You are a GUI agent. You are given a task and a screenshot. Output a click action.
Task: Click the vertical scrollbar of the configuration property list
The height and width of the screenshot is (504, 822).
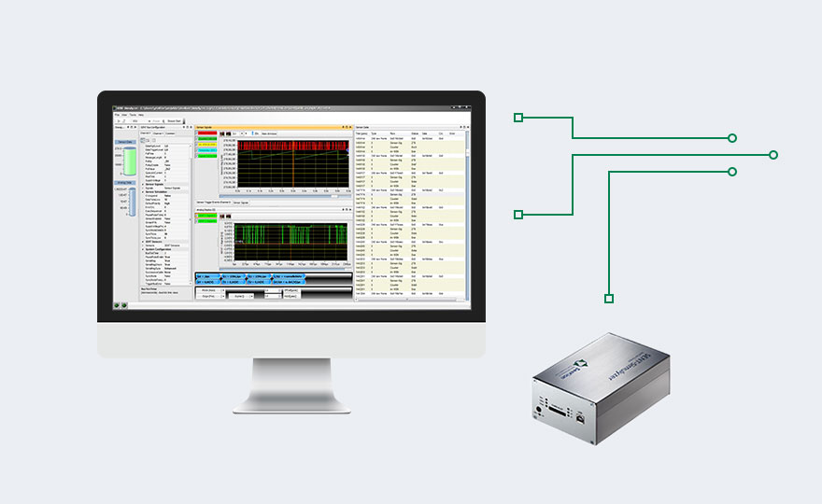pyautogui.click(x=191, y=216)
